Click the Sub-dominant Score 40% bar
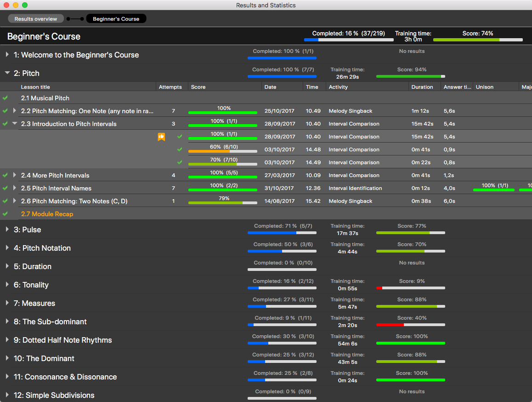This screenshot has width=532, height=402. click(x=411, y=325)
